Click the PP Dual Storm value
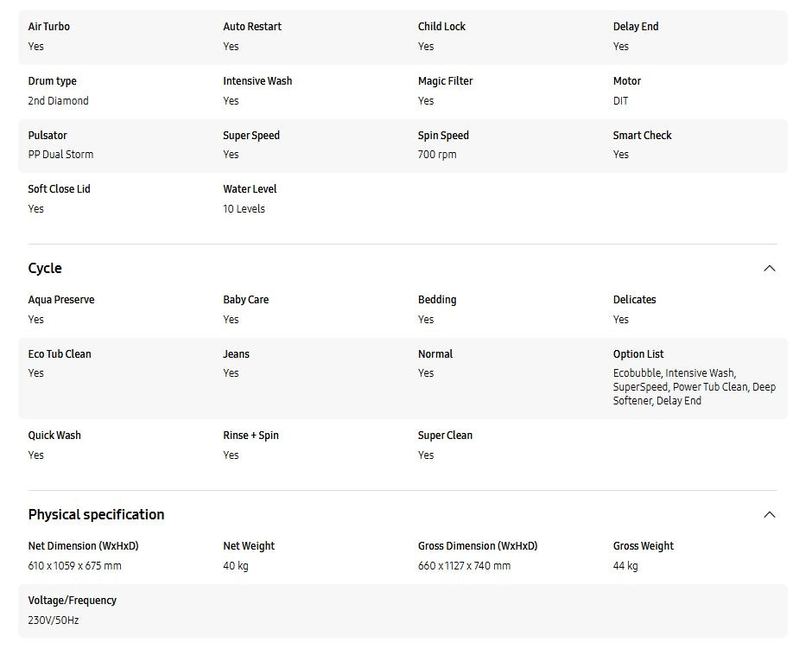The image size is (812, 649). pos(60,155)
